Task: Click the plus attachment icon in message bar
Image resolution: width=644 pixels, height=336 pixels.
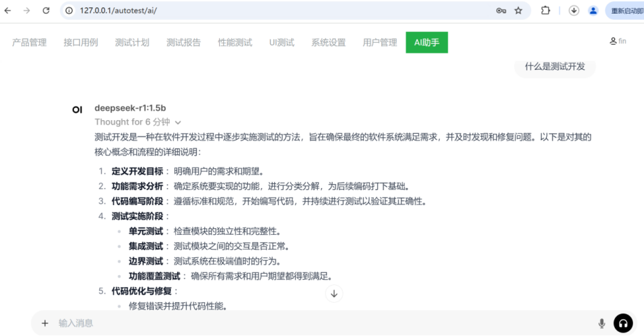Action: pos(45,323)
